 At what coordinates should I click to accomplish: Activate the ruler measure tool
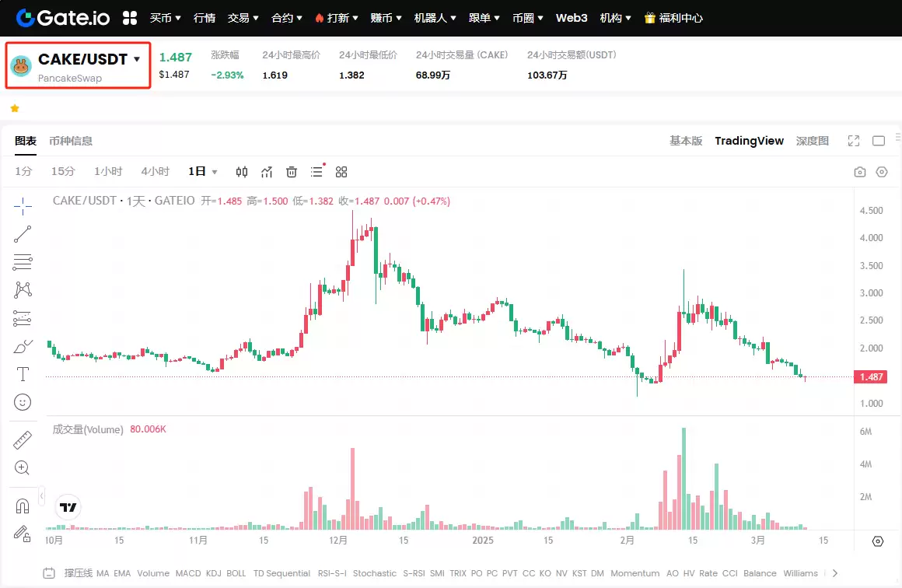pos(23,440)
